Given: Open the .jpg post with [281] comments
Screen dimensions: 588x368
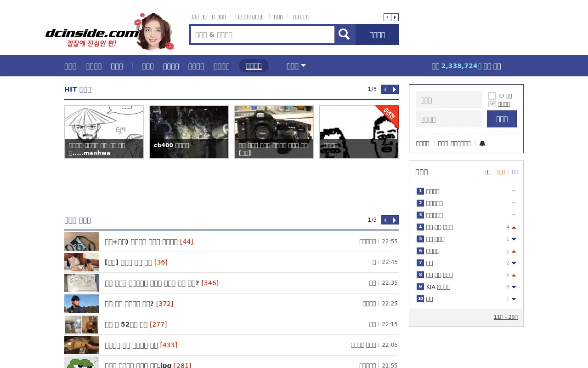Looking at the screenshot, I should click(x=148, y=365).
